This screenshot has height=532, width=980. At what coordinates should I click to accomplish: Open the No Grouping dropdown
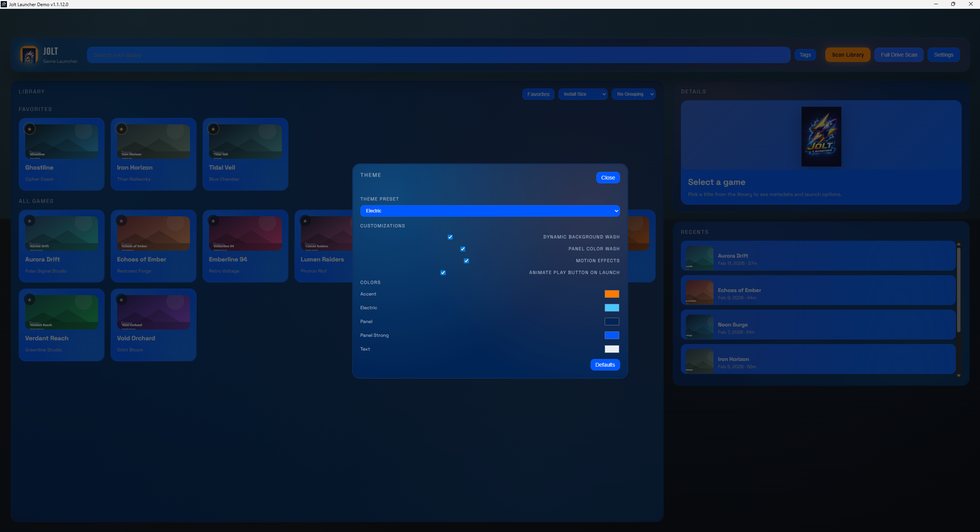point(633,94)
